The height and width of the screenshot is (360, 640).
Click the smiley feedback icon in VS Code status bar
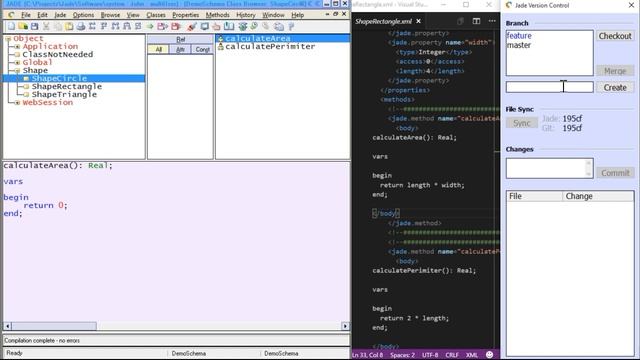coord(490,355)
